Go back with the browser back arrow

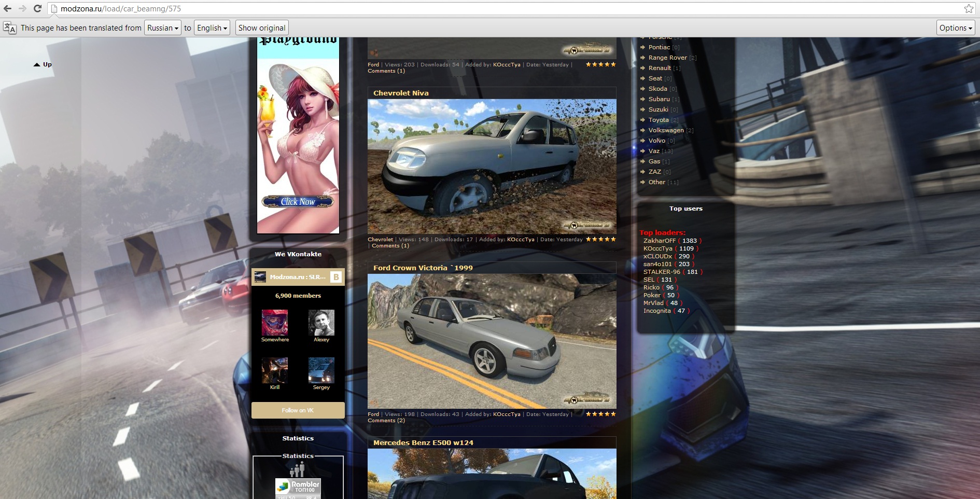coord(7,8)
